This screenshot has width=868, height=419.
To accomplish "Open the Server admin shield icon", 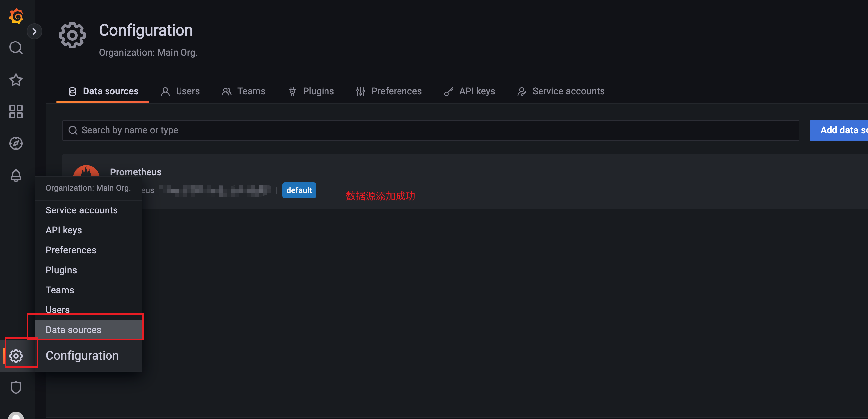I will pos(16,387).
